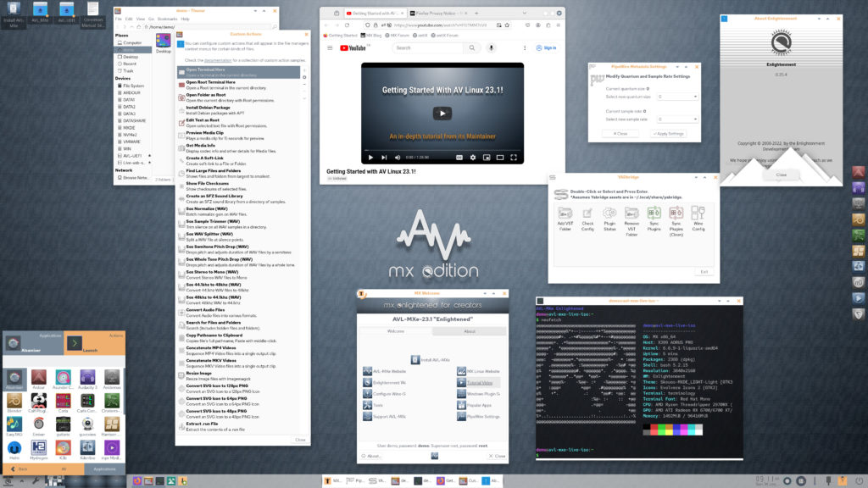Open Install AVL-MXe desktop icon
The height and width of the screenshot is (488, 868).
click(x=14, y=14)
